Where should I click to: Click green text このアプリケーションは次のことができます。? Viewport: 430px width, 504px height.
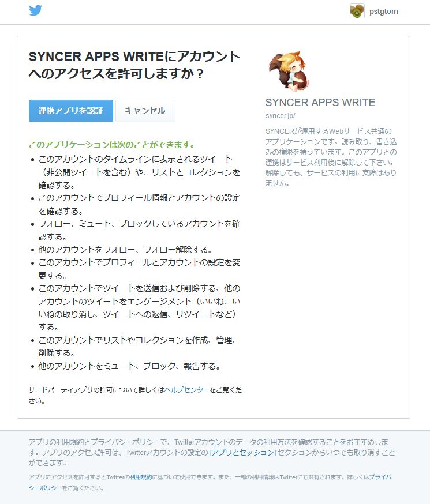[111, 145]
